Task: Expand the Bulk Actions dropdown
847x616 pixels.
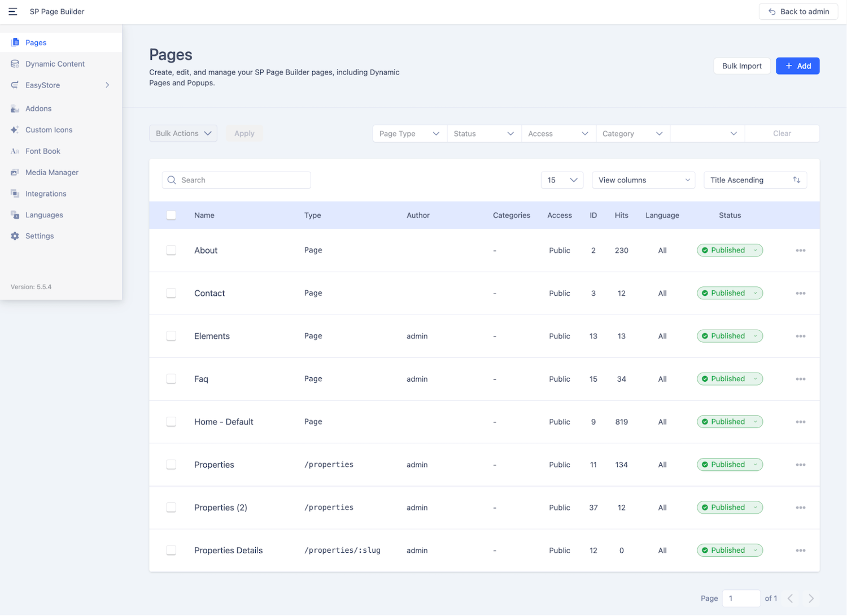Action: pyautogui.click(x=183, y=134)
